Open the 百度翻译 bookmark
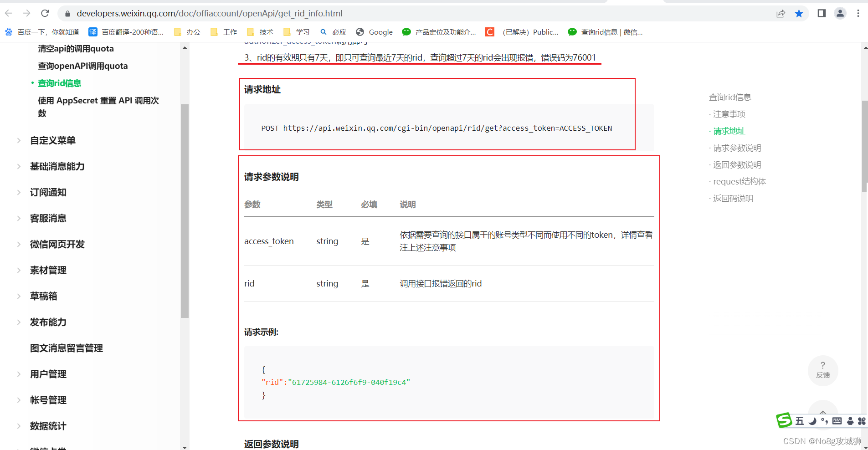The width and height of the screenshot is (868, 450). [126, 32]
